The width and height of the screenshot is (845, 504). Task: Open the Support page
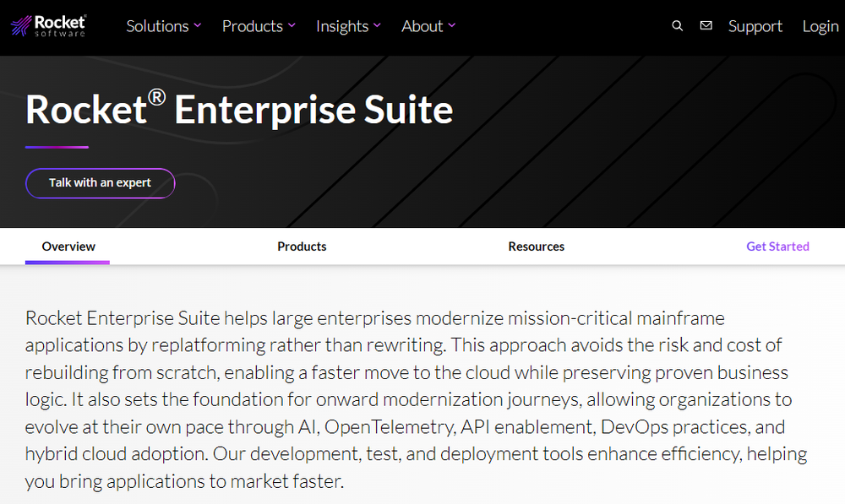click(x=755, y=25)
